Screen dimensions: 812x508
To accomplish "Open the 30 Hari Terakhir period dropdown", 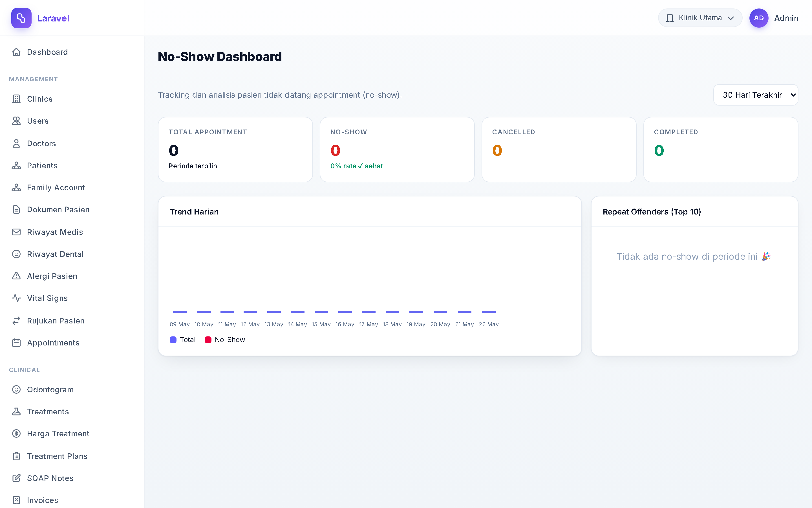I will coord(756,95).
